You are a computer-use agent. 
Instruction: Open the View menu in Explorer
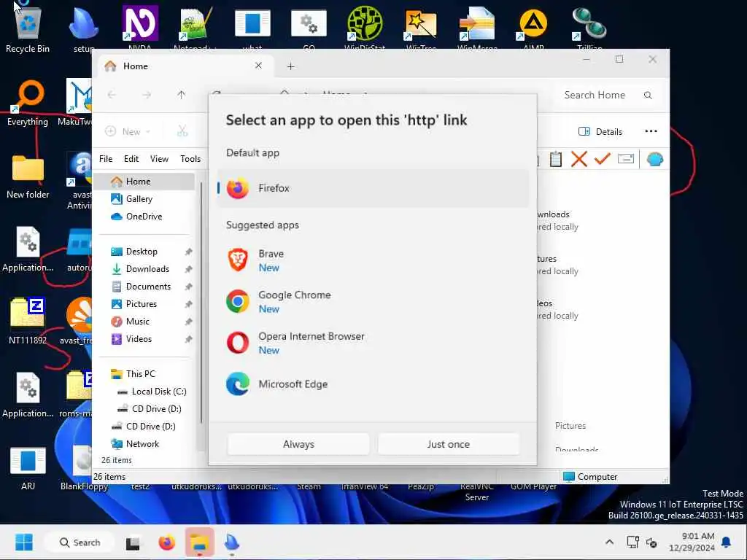point(159,159)
